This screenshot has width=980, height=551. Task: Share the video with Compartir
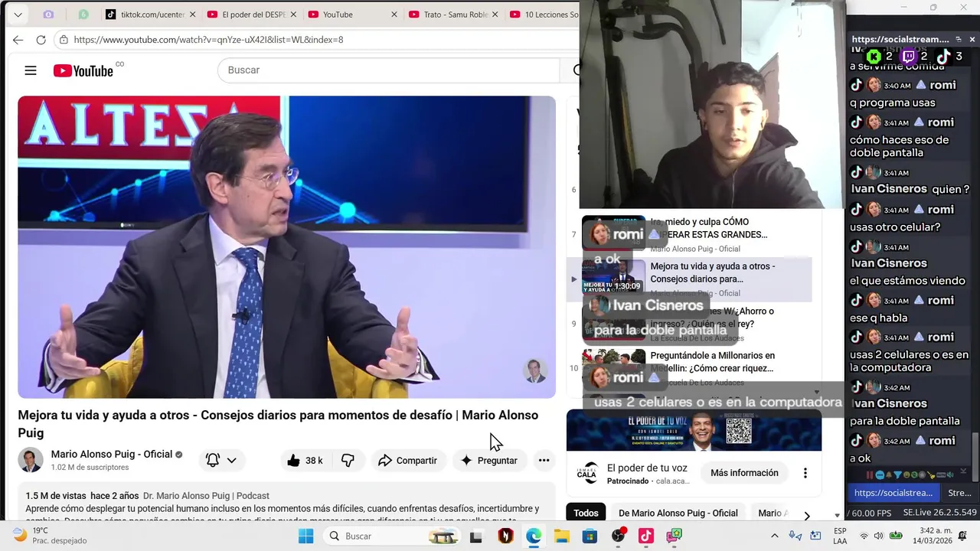click(x=408, y=460)
